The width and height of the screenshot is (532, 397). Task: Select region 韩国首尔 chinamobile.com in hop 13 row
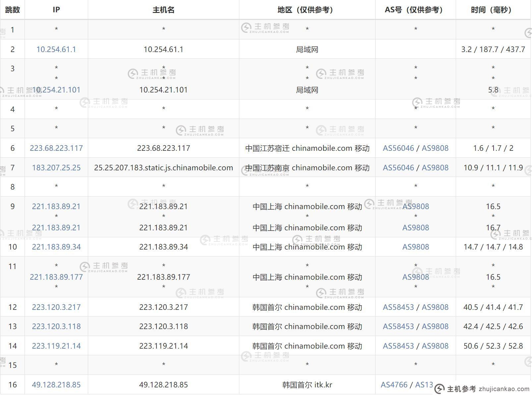[x=307, y=326]
